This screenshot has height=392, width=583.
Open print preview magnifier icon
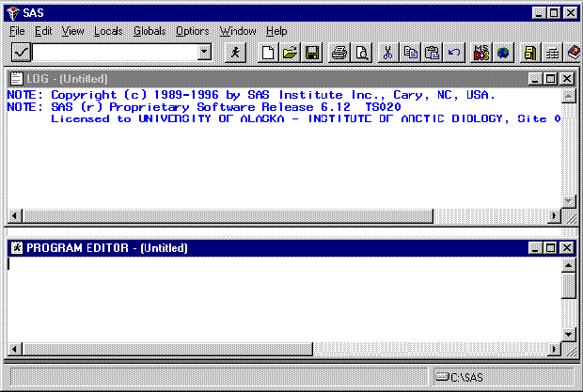(x=361, y=53)
